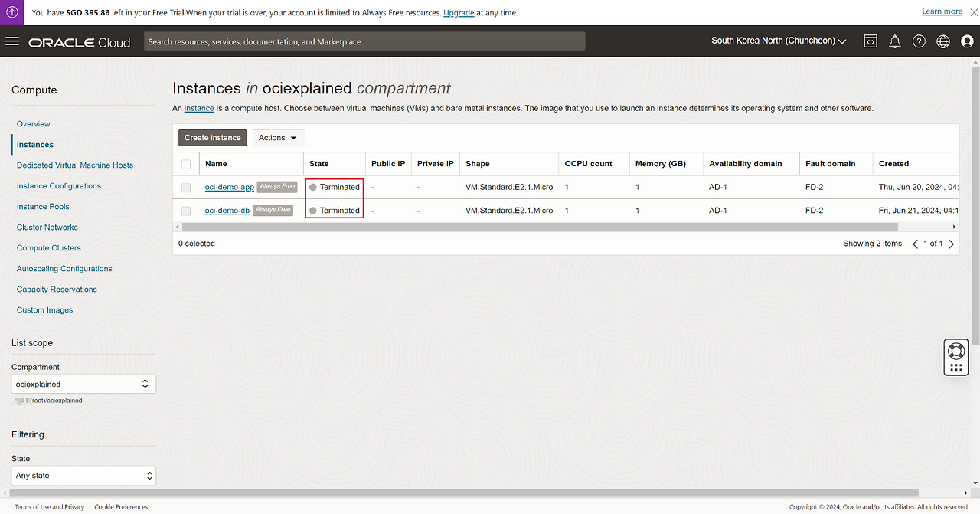Go to previous page of instances
This screenshot has height=514, width=980.
pos(915,244)
